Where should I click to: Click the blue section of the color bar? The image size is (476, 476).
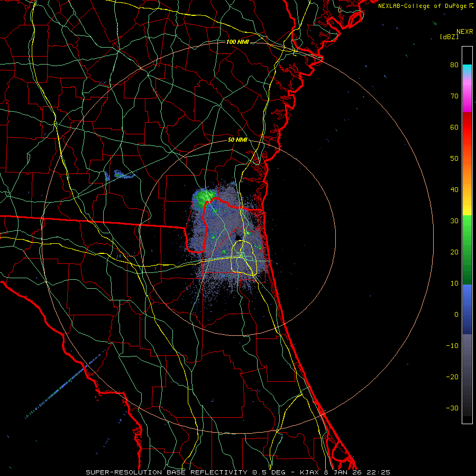[x=467, y=309]
